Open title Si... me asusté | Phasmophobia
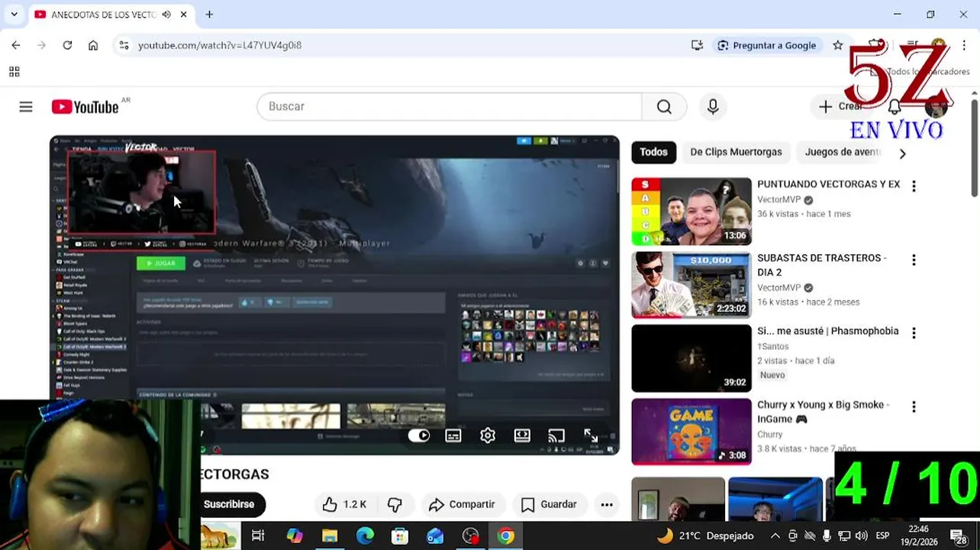 (828, 331)
